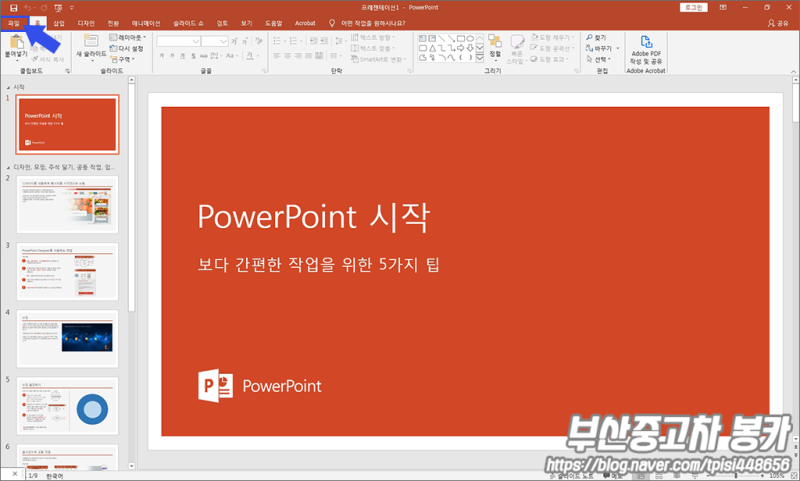Start slideshow from beginning via quick access icon

point(58,8)
